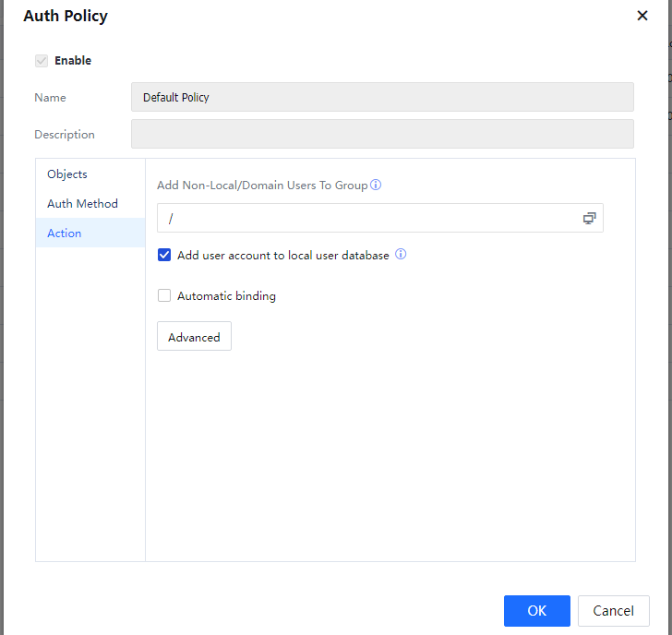Click the bold Enable label
Screen dimensions: 672x635
pos(73,61)
